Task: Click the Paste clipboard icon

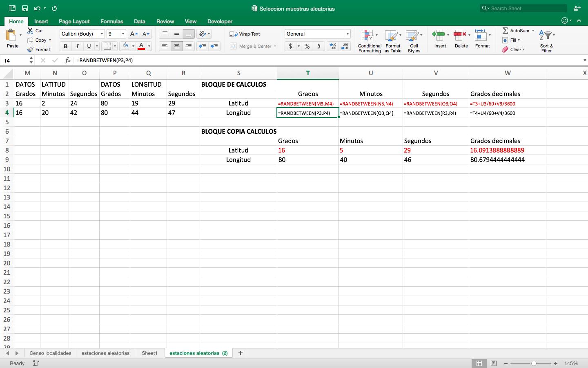Action: click(x=11, y=35)
